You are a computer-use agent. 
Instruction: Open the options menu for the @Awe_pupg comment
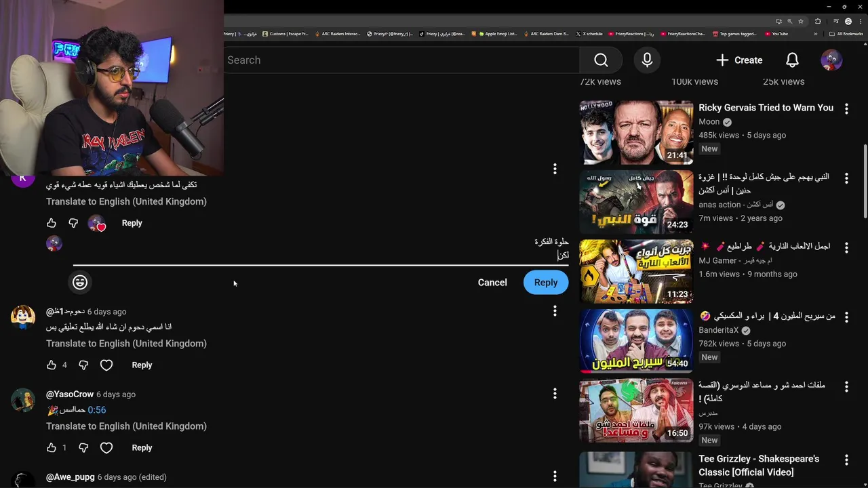tap(555, 476)
